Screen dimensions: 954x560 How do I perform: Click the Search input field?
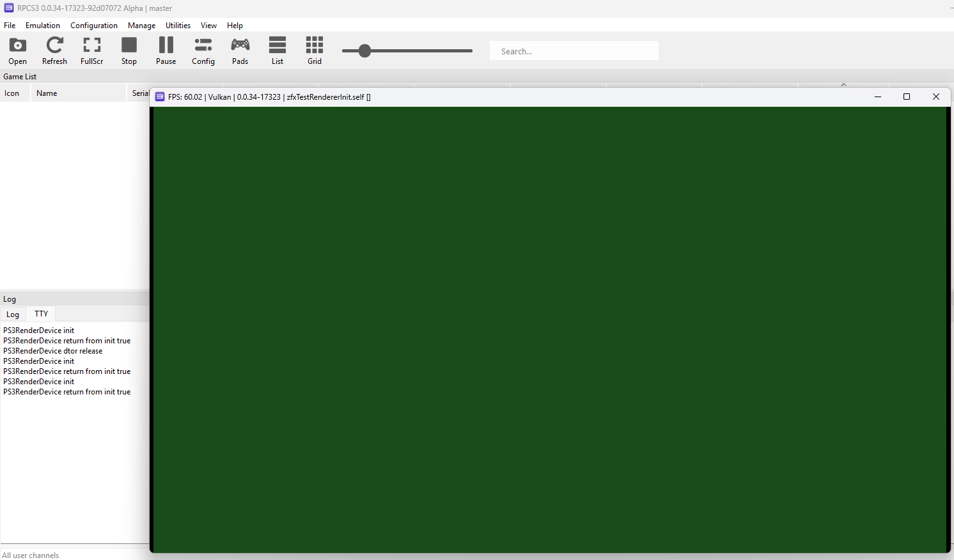click(574, 51)
